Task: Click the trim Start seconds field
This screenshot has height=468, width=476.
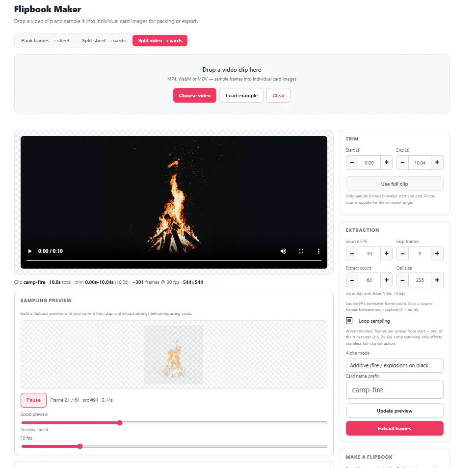Action: tap(369, 163)
